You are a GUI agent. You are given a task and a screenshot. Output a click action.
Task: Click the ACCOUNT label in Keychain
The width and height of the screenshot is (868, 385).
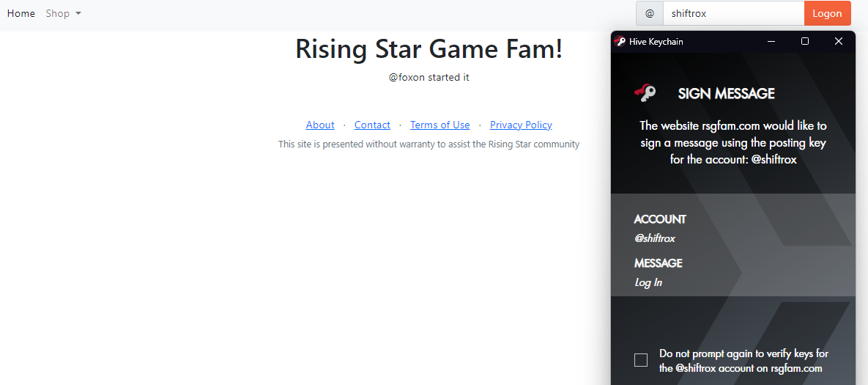coord(660,219)
